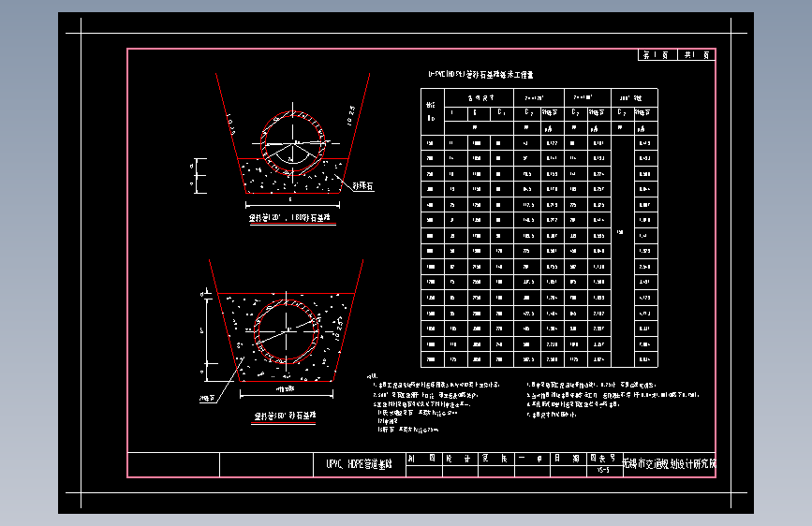This screenshot has width=812, height=526.
Task: Click the 'YS-5' drawing number cell
Action: 604,471
